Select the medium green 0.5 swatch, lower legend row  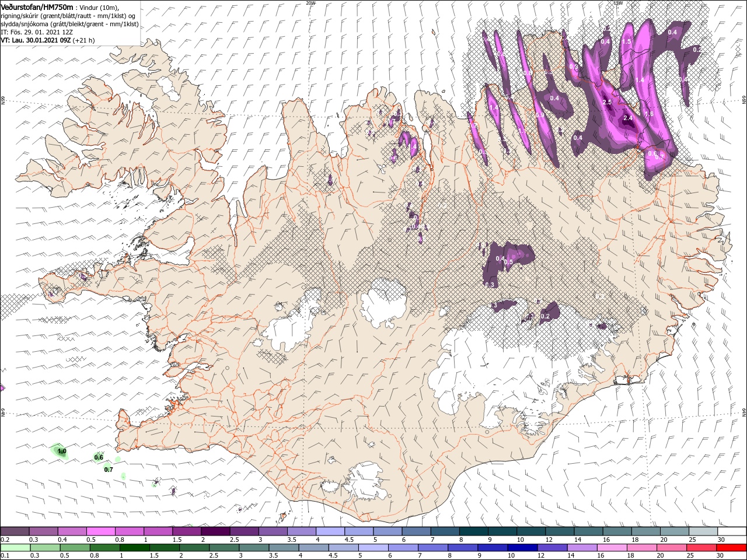[x=75, y=548]
